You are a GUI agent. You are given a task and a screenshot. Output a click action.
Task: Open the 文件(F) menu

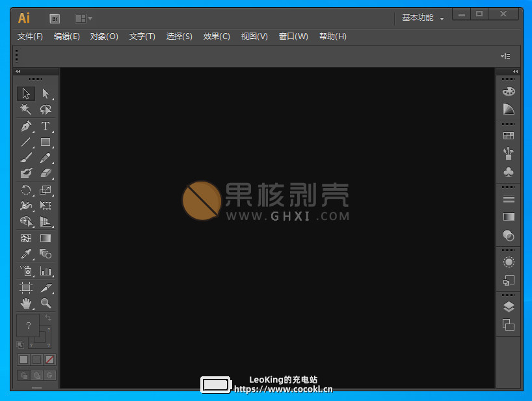pyautogui.click(x=30, y=36)
